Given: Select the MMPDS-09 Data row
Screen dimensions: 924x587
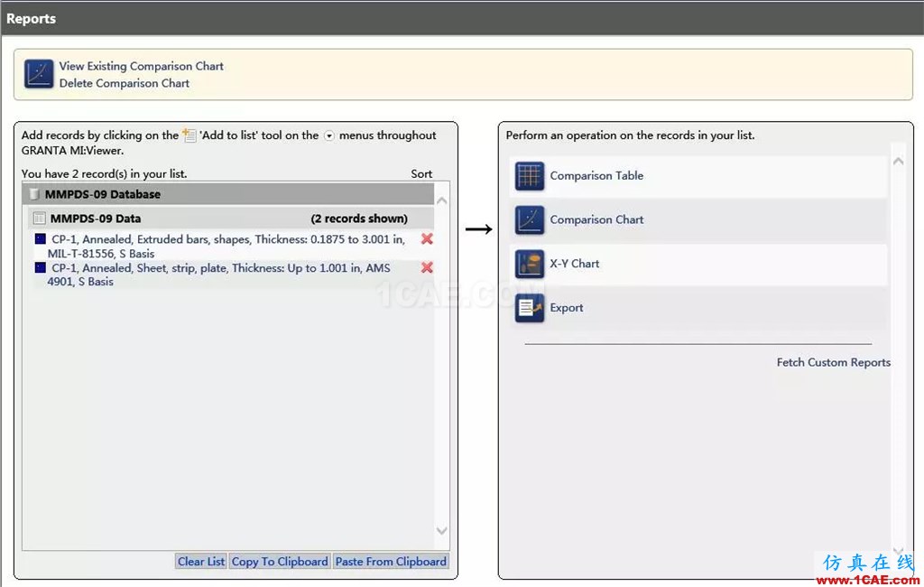Looking at the screenshot, I should tap(231, 219).
